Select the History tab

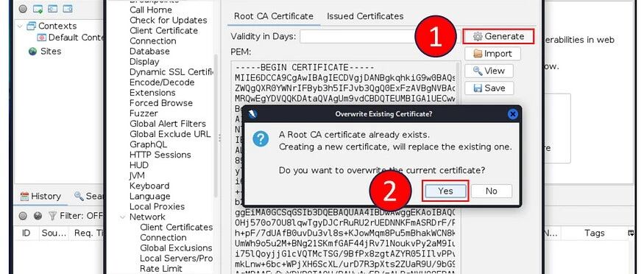[40, 196]
